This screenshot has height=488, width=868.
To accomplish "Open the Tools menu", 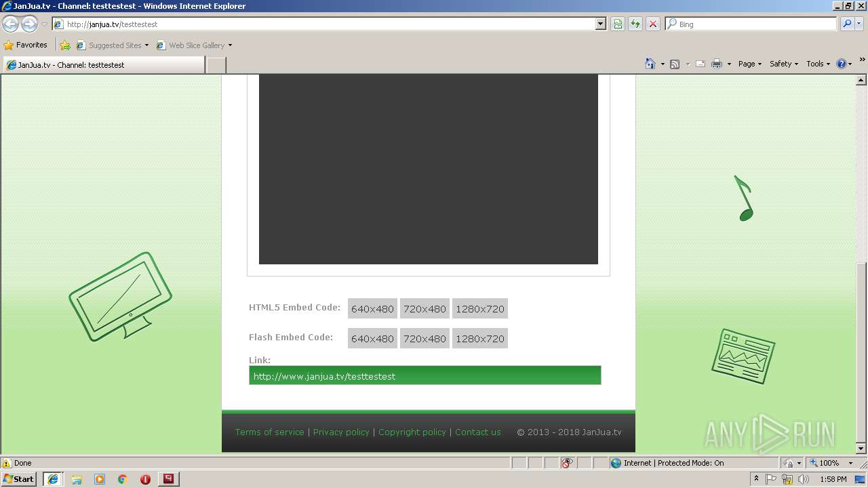I will (818, 64).
